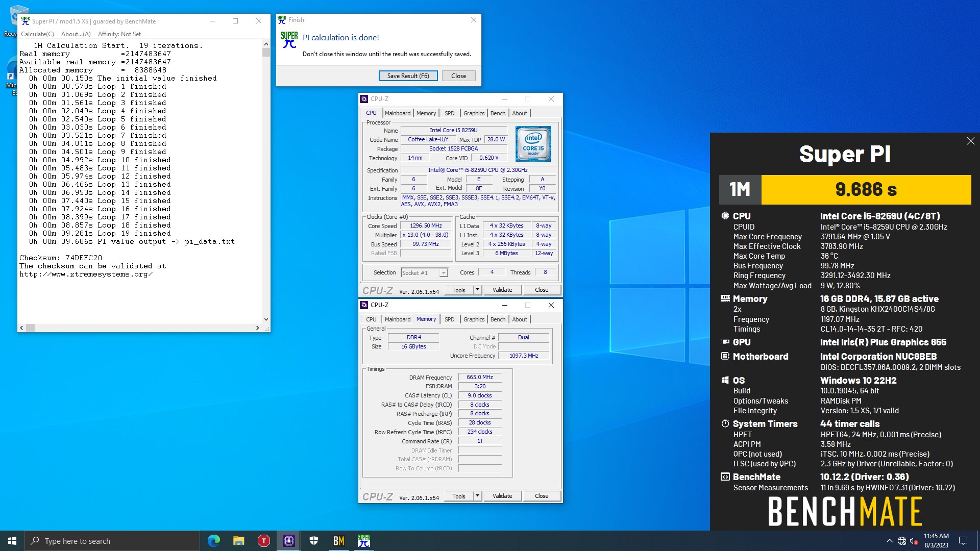
Task: Click the taskbar search box
Action: (112, 541)
